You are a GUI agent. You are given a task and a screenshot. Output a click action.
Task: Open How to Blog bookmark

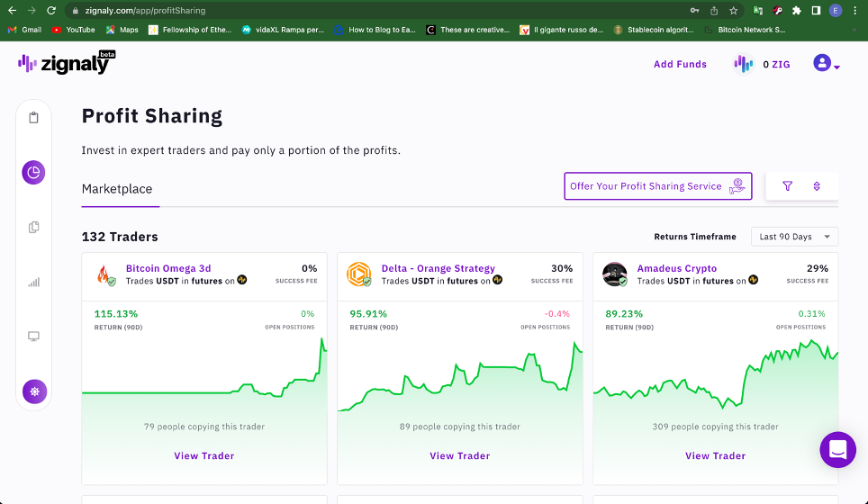pyautogui.click(x=375, y=30)
